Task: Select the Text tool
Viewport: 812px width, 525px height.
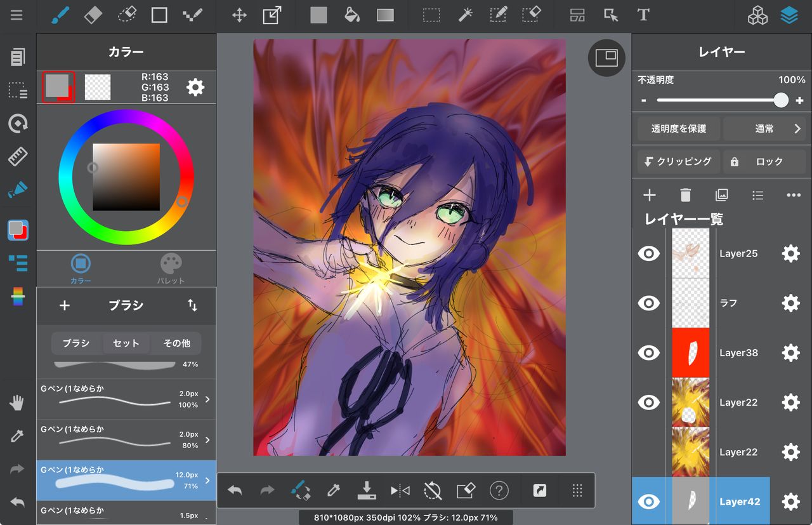Action: [643, 15]
